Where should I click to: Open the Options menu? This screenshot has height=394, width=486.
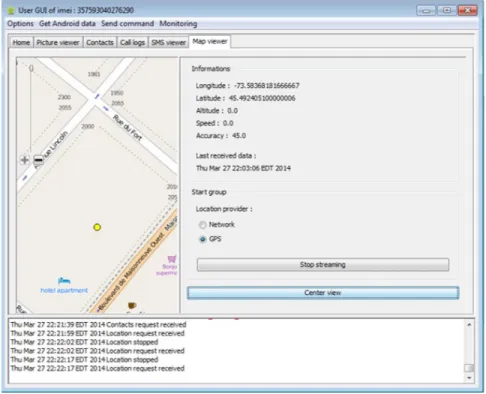20,24
